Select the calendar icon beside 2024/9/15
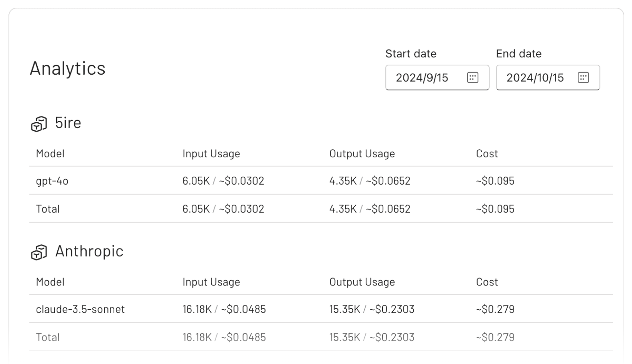This screenshot has width=632, height=364. 472,77
